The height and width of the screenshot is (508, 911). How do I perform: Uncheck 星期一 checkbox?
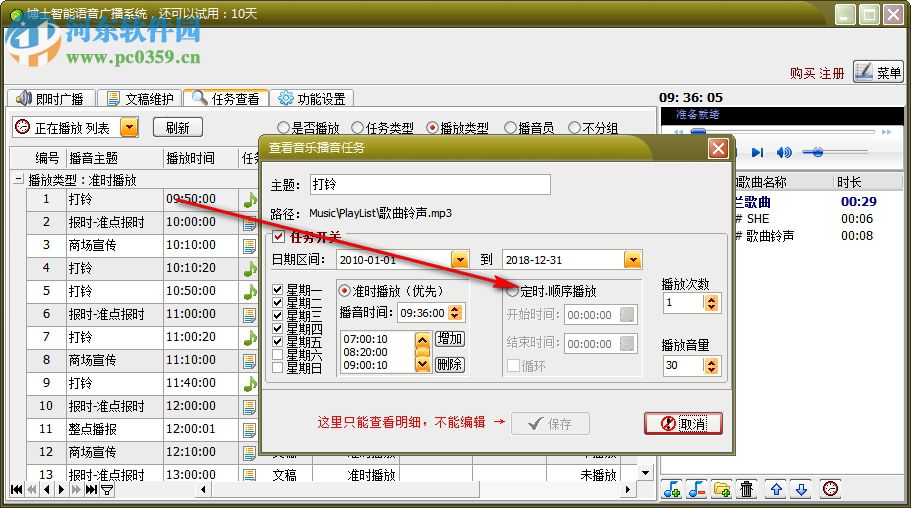point(278,289)
